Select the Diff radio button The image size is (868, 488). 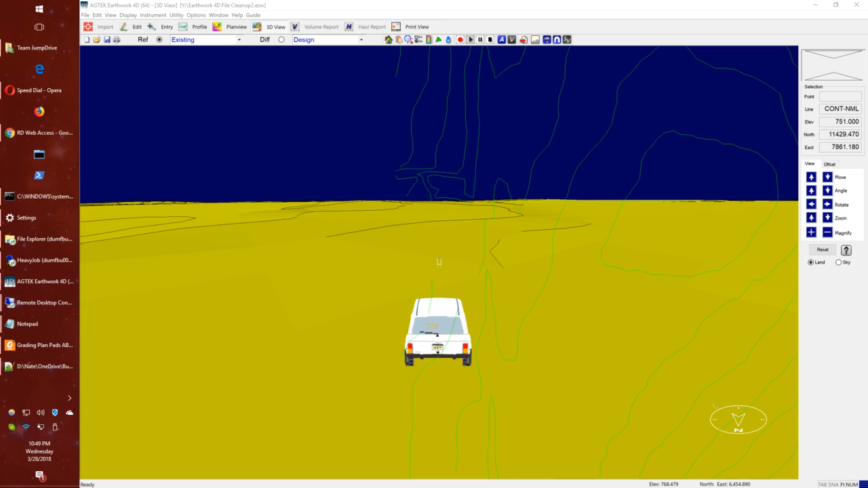[281, 39]
